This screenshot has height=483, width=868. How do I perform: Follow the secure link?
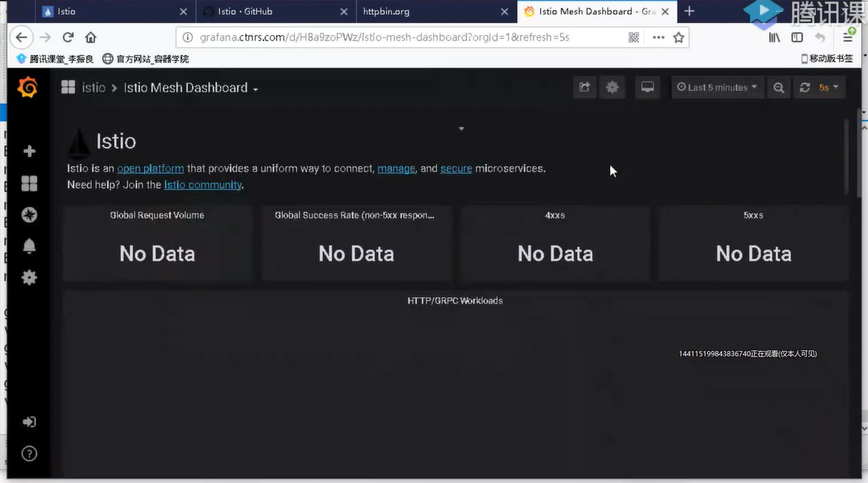click(x=456, y=168)
